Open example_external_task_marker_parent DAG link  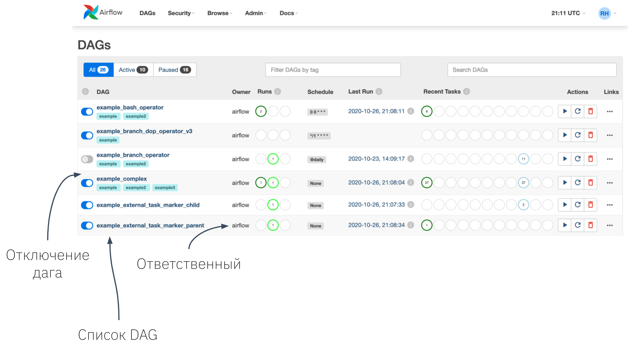pos(150,225)
